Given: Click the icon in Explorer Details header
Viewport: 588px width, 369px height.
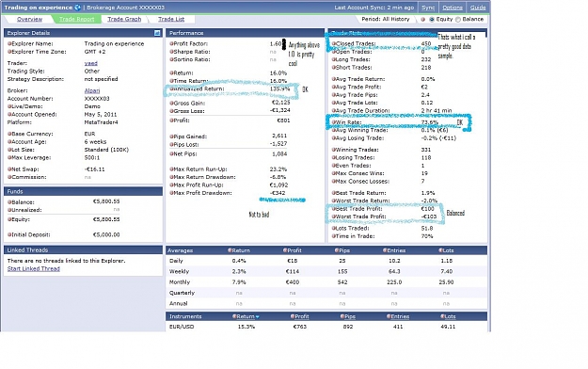Looking at the screenshot, I should 157,33.
